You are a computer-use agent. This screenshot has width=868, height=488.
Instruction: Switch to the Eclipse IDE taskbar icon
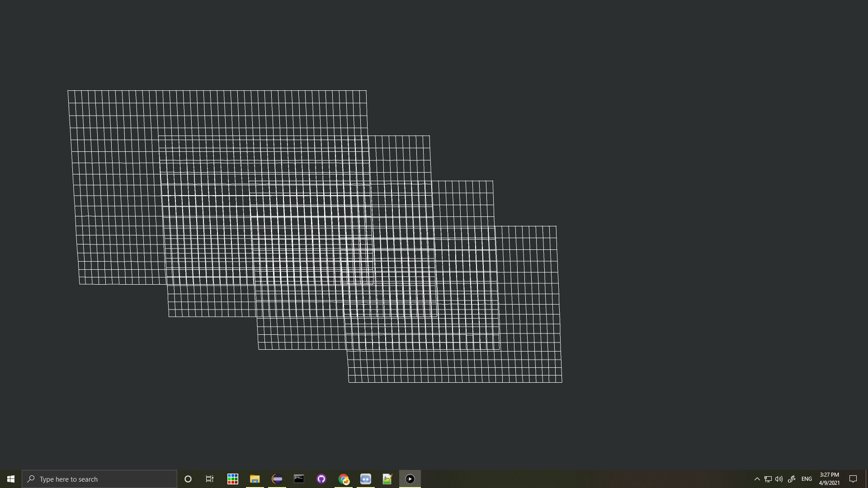277,479
